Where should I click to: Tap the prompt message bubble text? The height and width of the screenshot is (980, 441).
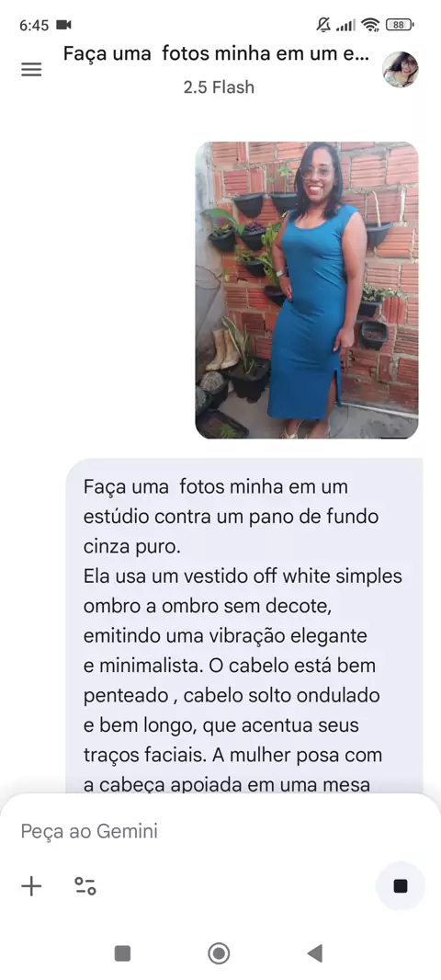pos(243,627)
